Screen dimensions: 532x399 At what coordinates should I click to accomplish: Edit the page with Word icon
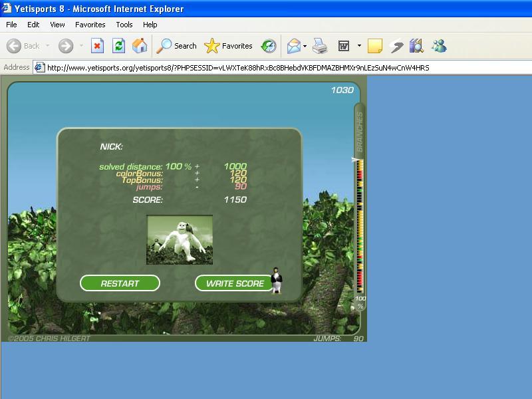(x=344, y=46)
